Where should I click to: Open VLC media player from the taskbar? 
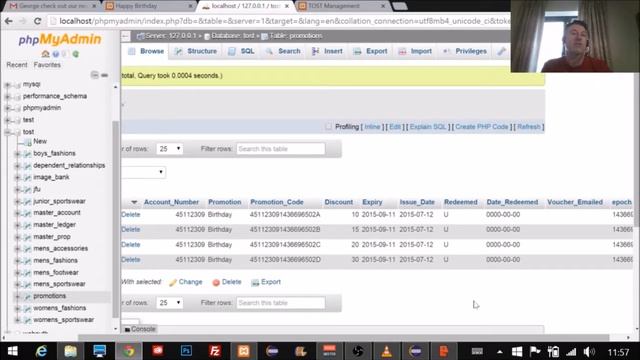point(387,351)
